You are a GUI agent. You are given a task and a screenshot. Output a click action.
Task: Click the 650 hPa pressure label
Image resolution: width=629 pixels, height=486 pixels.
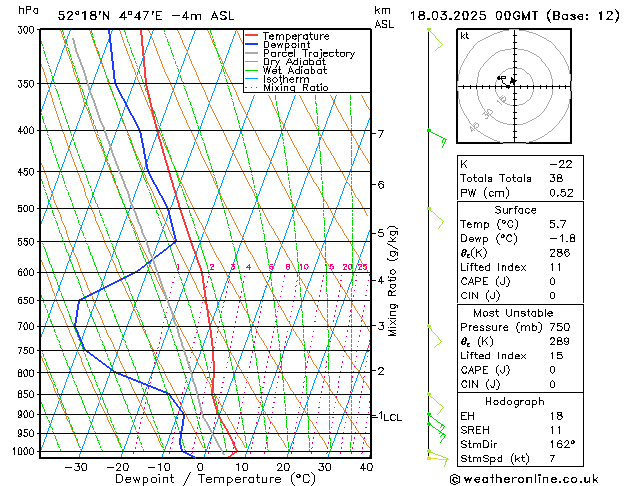point(28,300)
